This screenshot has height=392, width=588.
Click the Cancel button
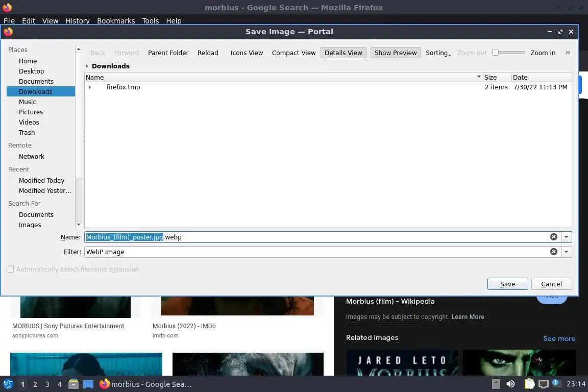tap(551, 284)
